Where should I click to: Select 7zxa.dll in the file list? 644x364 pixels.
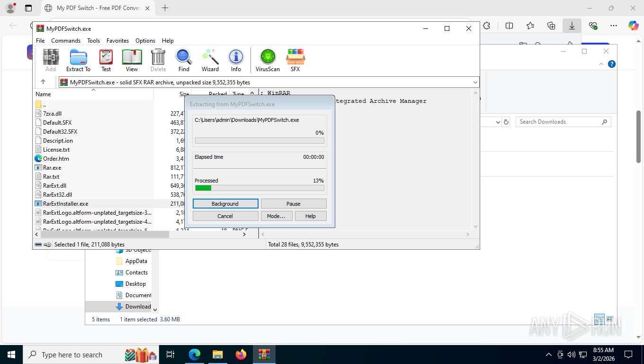click(52, 113)
